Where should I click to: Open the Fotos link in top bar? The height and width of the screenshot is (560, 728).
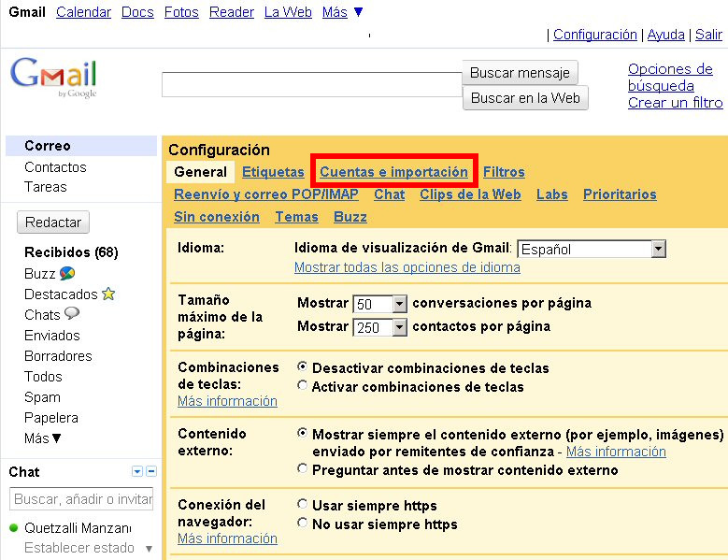(x=181, y=12)
